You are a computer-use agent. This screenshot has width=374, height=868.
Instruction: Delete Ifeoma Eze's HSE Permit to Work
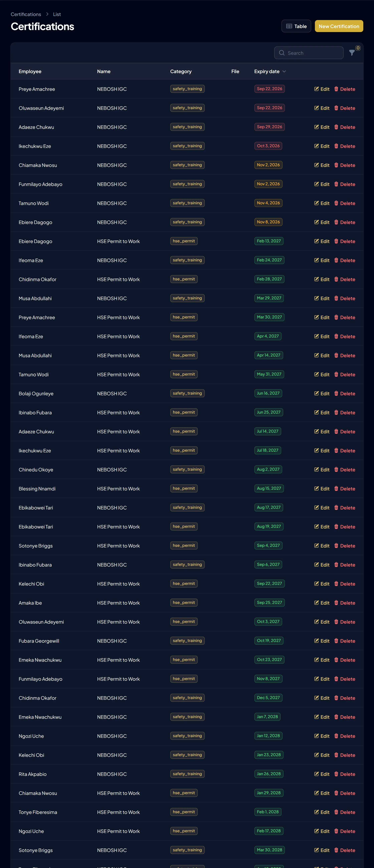click(344, 337)
